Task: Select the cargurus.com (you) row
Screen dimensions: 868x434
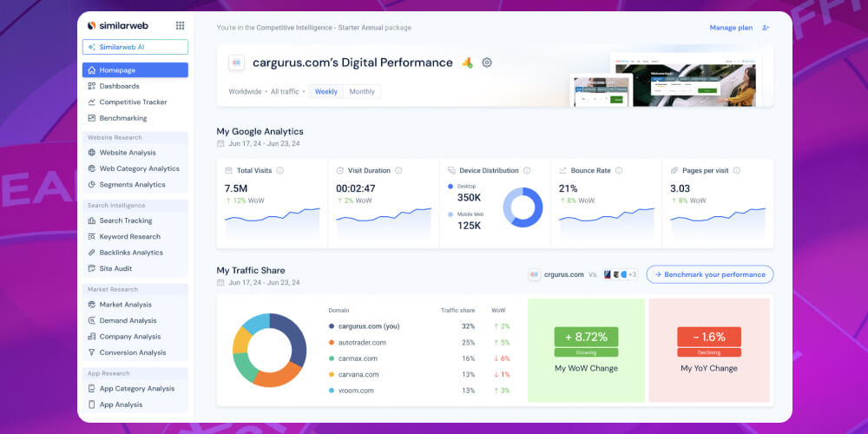Action: pyautogui.click(x=418, y=326)
